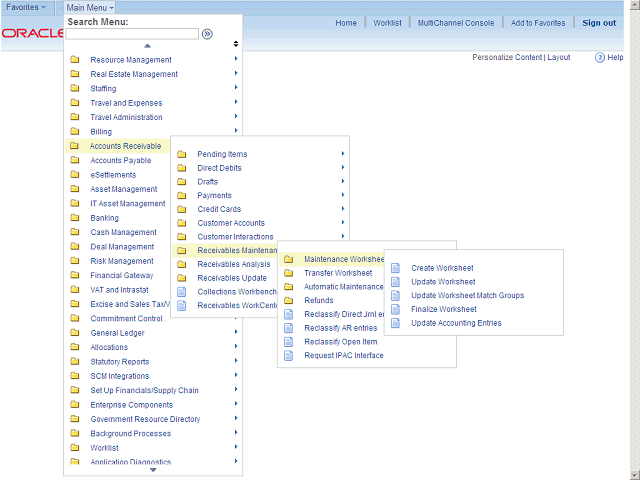Click folder icon beside Pending Items
The image size is (640, 480).
pos(182,154)
